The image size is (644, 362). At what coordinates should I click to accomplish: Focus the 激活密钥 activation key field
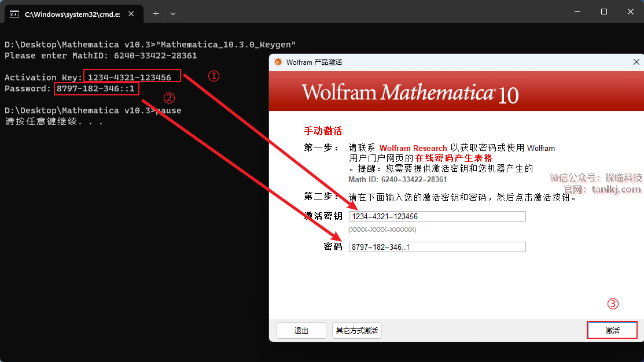point(437,216)
